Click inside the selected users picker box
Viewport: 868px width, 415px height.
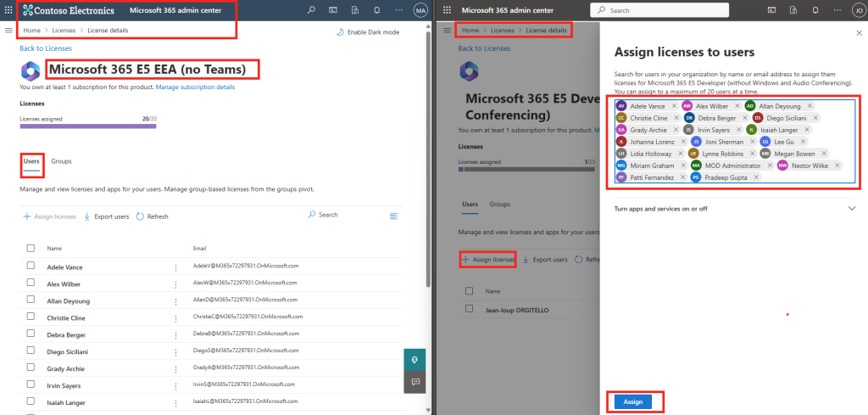pos(735,141)
